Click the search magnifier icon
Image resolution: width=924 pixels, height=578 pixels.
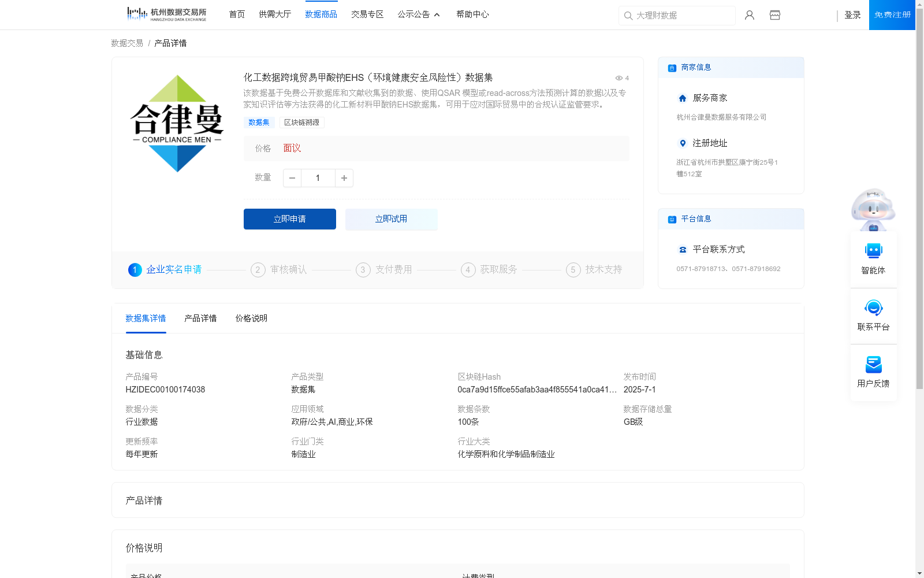[628, 16]
